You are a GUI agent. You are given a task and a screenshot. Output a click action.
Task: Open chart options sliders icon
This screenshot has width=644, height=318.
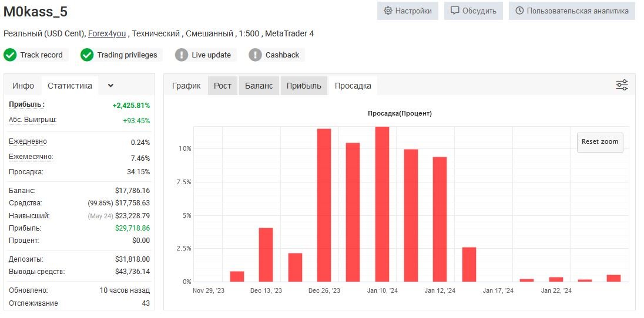[x=622, y=85]
